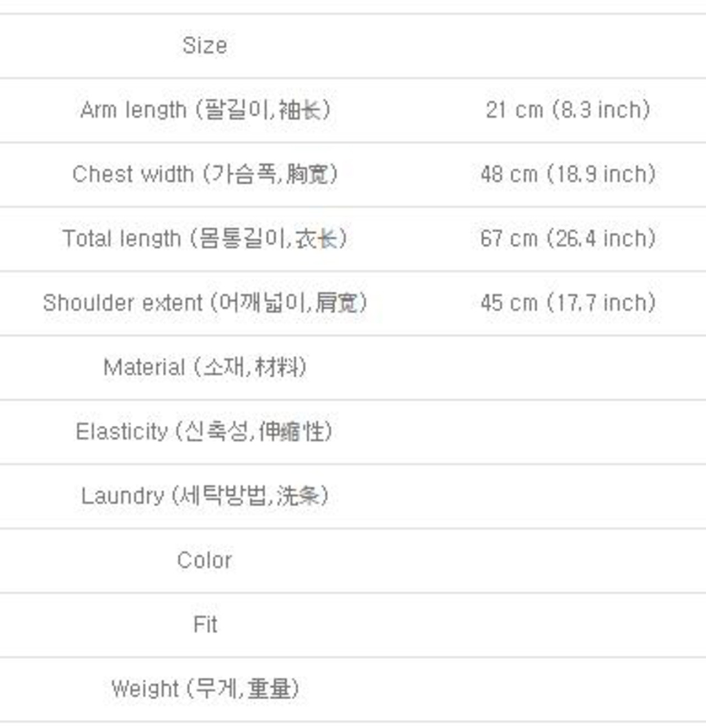Click the Fit row label

(x=205, y=625)
